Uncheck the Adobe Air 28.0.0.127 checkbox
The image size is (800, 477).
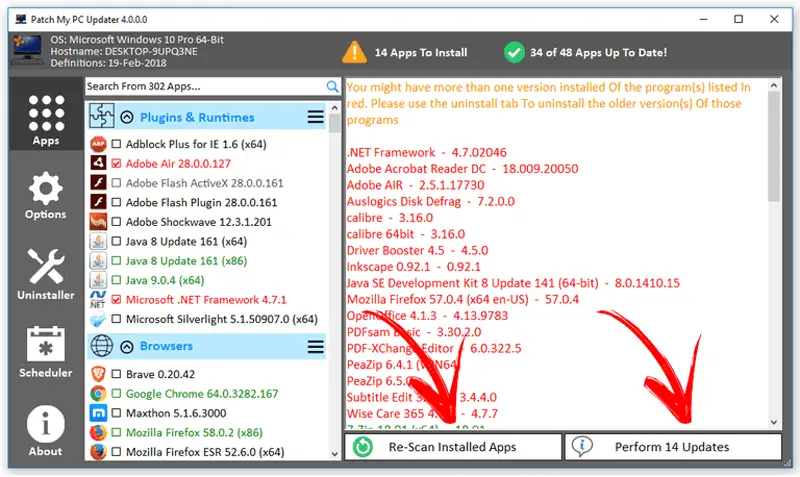tap(116, 164)
